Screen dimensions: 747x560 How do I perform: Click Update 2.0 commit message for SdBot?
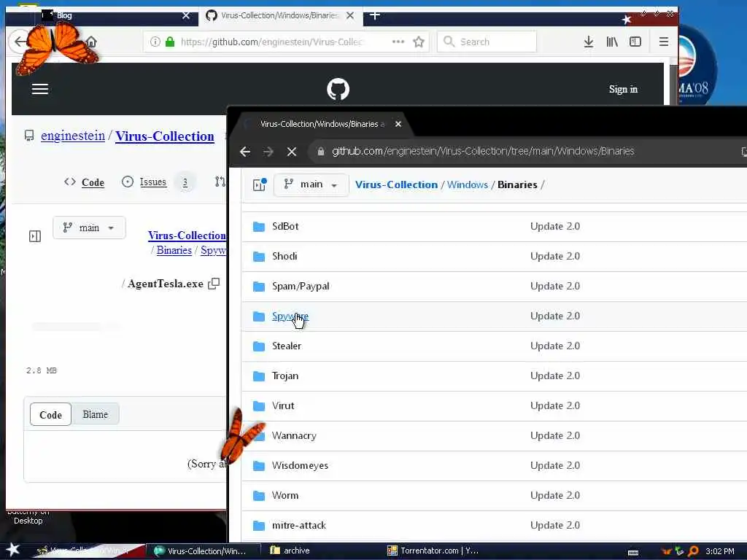[x=555, y=226]
